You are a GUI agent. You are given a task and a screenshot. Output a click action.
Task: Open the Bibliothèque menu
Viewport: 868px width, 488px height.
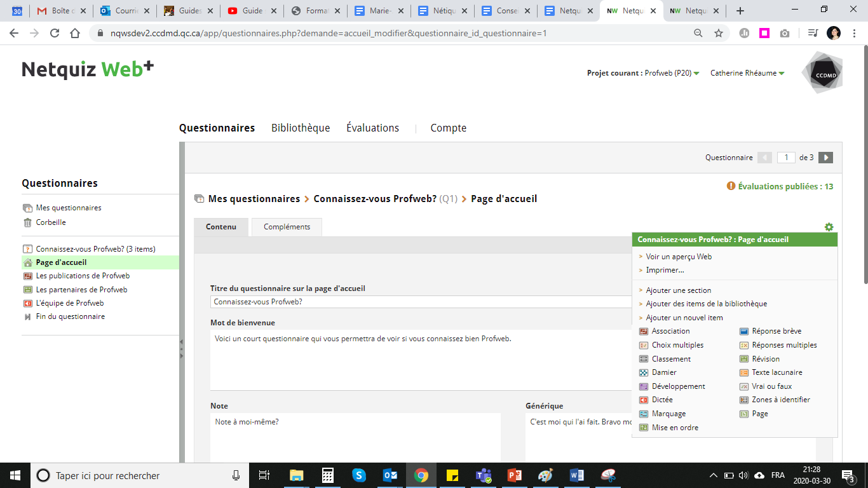pos(301,128)
